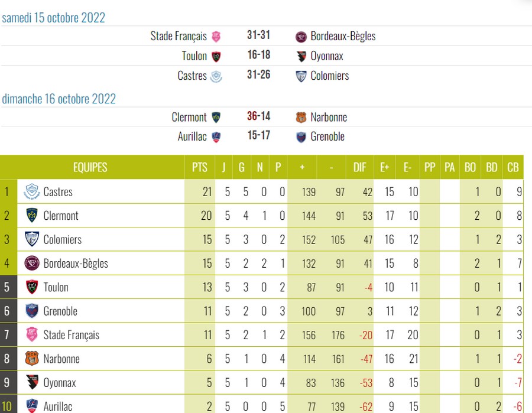532x413 pixels.
Task: Open the Aurillac 15-17 Grenoble match score
Action: (x=258, y=136)
